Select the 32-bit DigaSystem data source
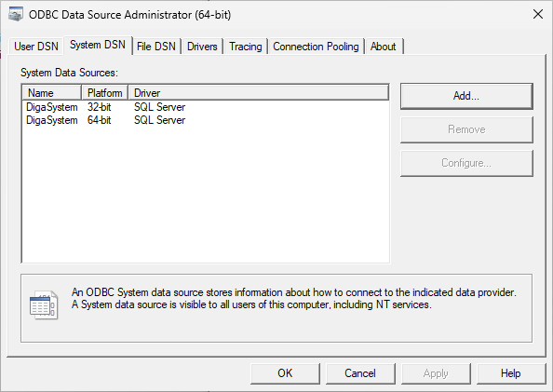Viewport: 553px width, 392px height. point(106,107)
